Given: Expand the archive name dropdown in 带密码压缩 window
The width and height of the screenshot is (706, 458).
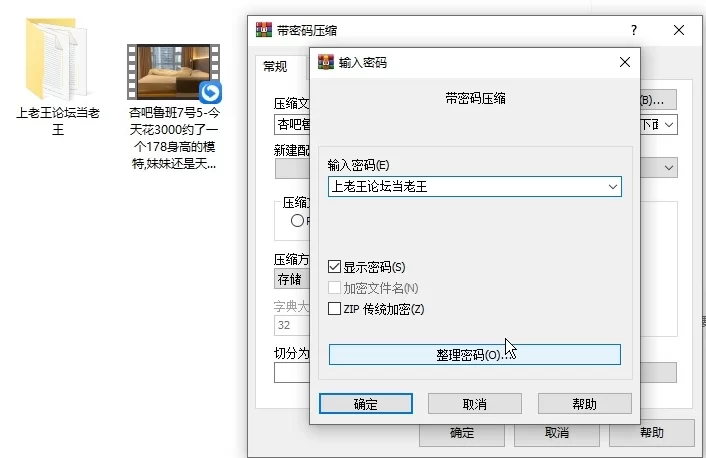Looking at the screenshot, I should 669,125.
